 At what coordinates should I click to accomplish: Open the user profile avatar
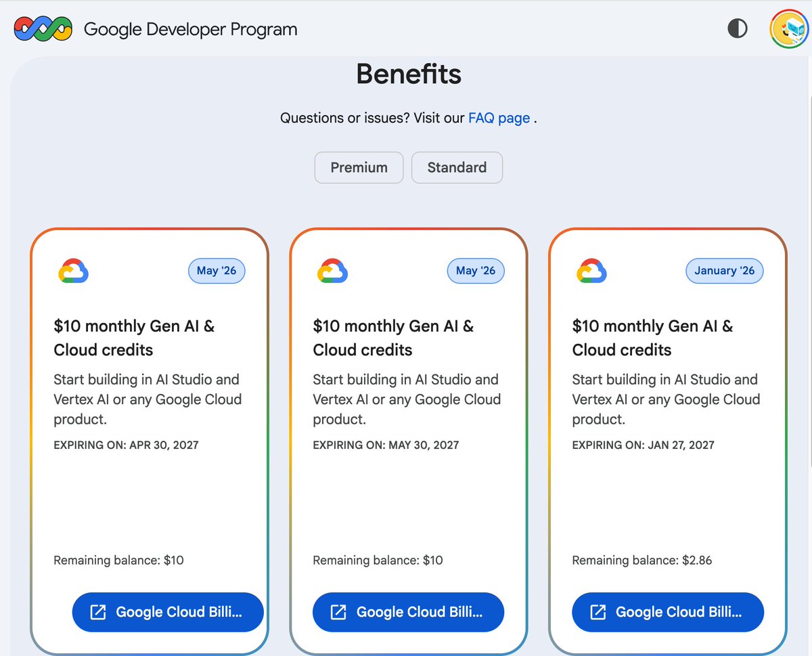coord(789,28)
